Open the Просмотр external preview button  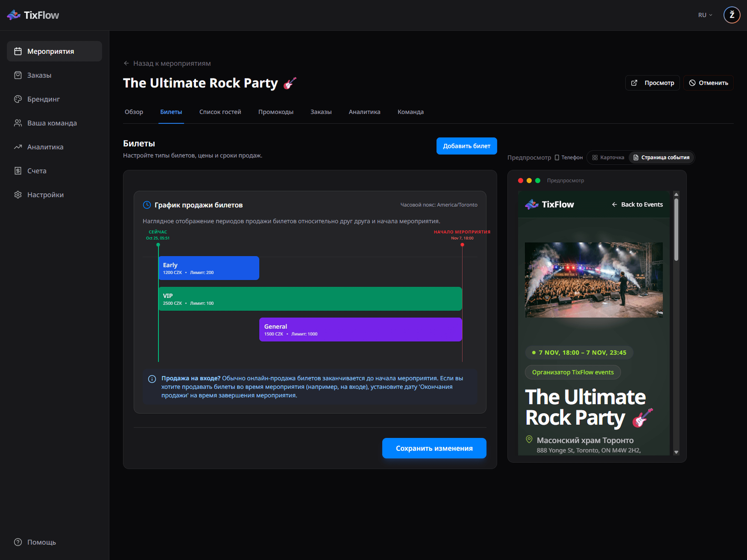click(x=652, y=83)
